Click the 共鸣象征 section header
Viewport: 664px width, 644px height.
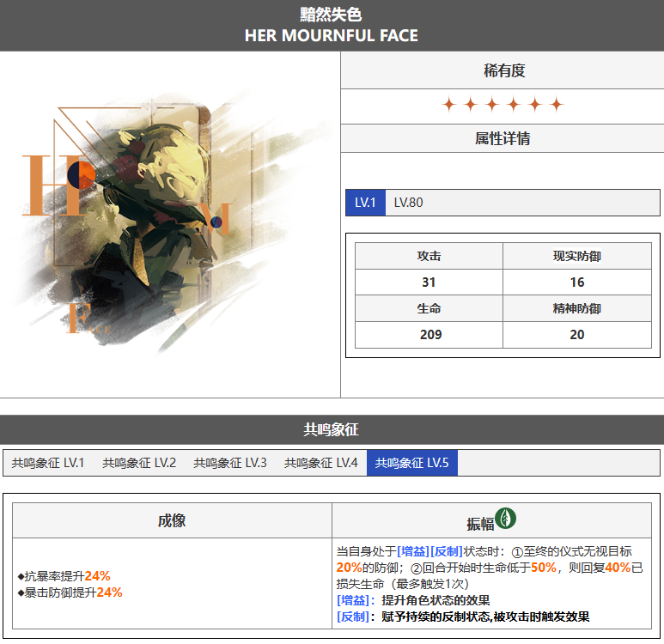(x=332, y=429)
